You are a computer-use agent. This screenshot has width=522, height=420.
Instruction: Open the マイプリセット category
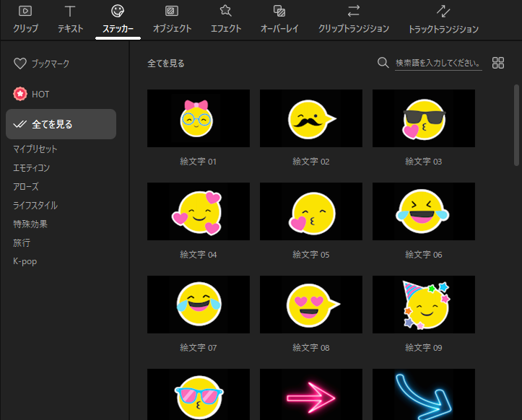35,149
